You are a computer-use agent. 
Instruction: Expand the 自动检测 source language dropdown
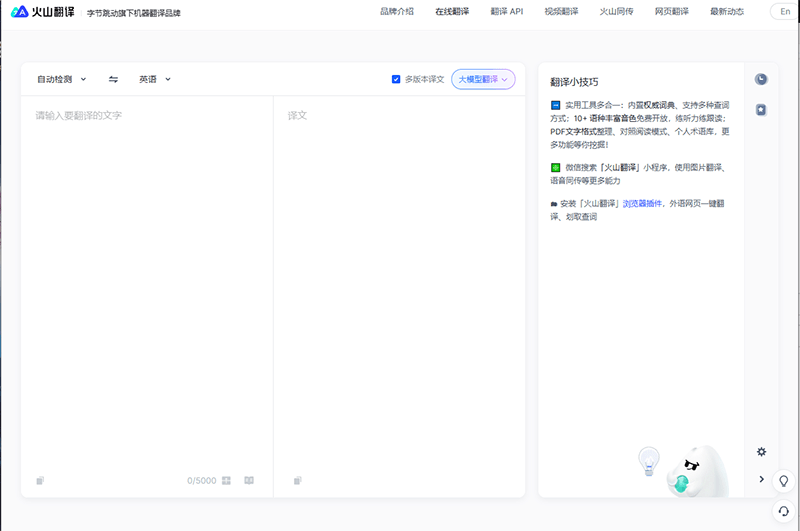[x=61, y=79]
